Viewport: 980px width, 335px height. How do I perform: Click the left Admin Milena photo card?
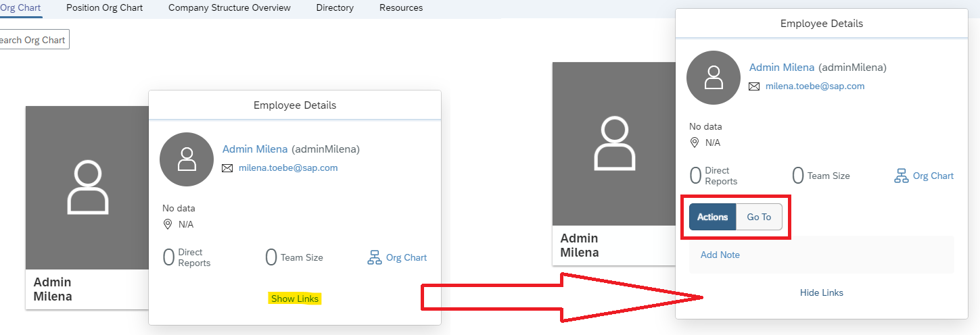coord(87,207)
